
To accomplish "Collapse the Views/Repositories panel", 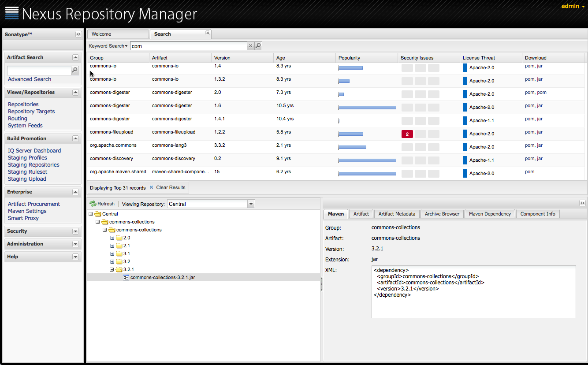I will [x=75, y=92].
